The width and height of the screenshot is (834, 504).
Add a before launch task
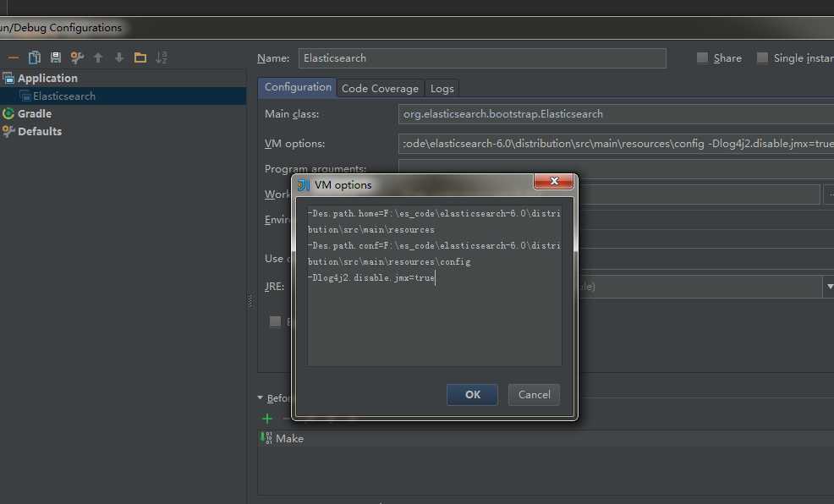267,419
